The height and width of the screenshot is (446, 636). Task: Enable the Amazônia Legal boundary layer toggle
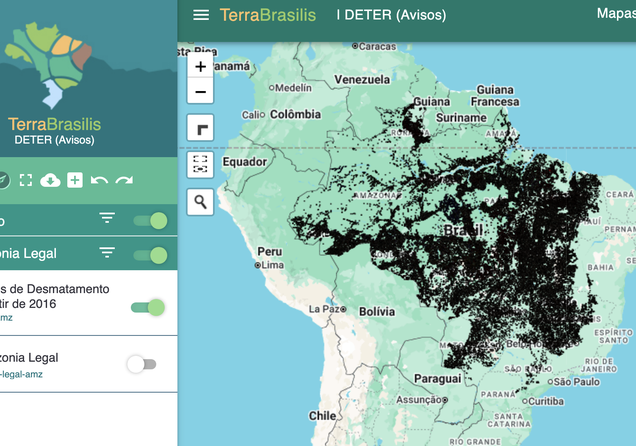(142, 364)
